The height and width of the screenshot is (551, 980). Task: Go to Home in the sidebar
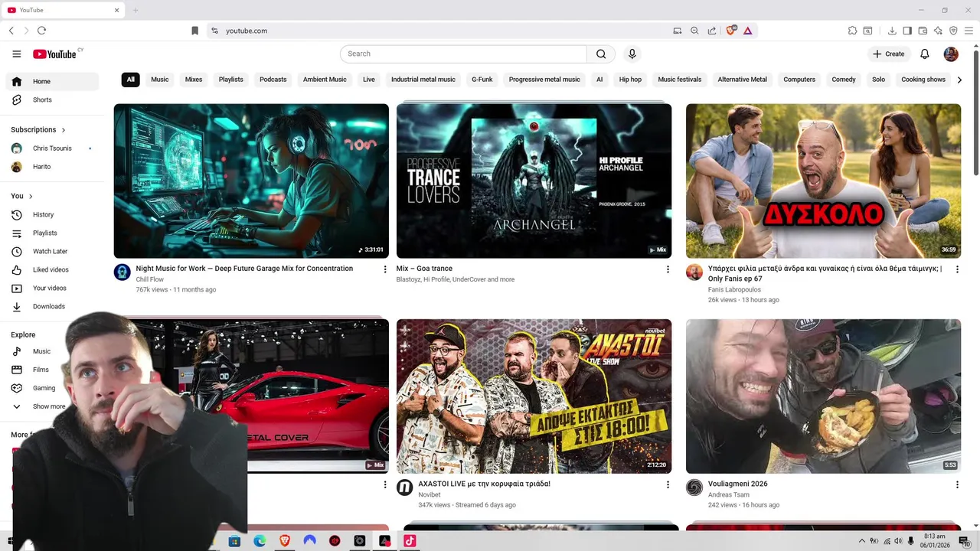(52, 81)
